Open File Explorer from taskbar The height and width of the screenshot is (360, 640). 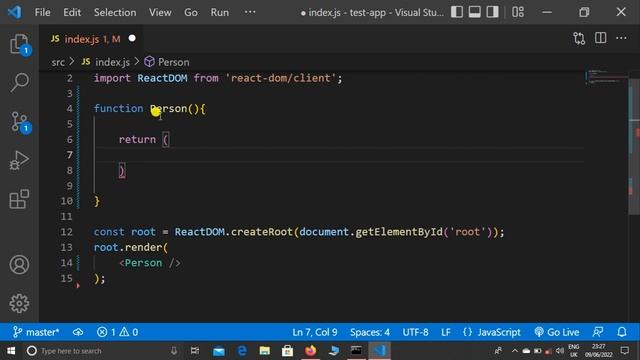(264, 351)
